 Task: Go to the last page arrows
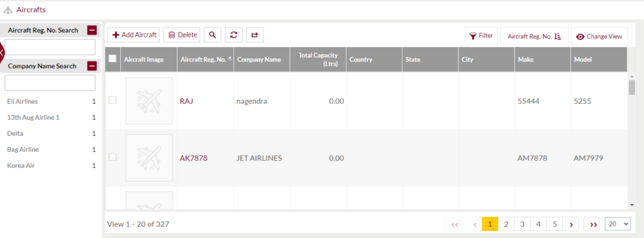[592, 224]
